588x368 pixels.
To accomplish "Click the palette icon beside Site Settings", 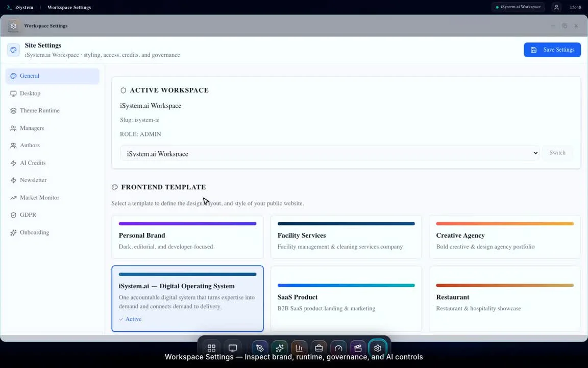I will click(x=13, y=50).
